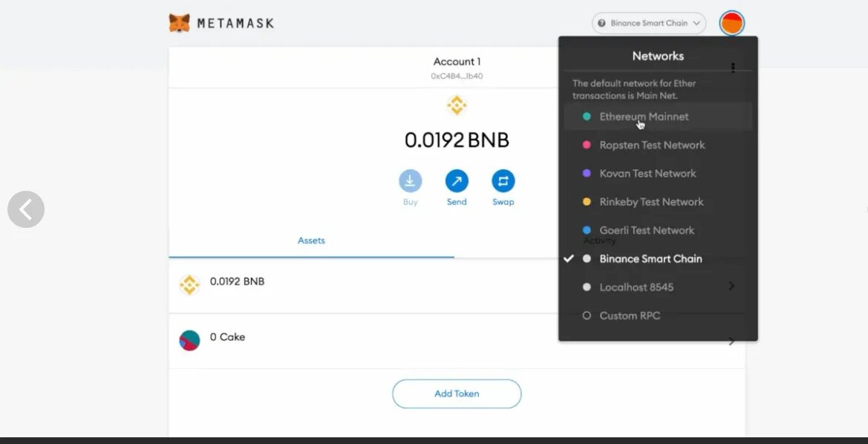Click the BNB logo above the balance
Viewport: 868px width, 444px height.
[457, 105]
